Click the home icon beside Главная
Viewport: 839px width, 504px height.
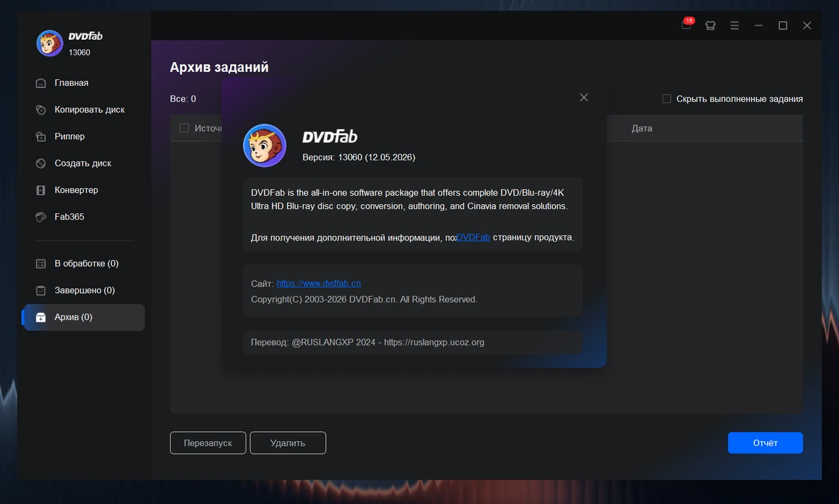(x=41, y=83)
